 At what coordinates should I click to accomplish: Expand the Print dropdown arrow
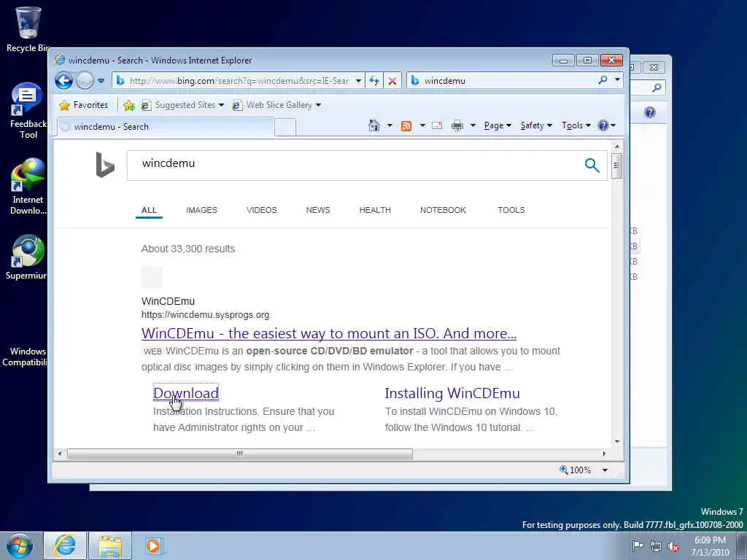[473, 125]
